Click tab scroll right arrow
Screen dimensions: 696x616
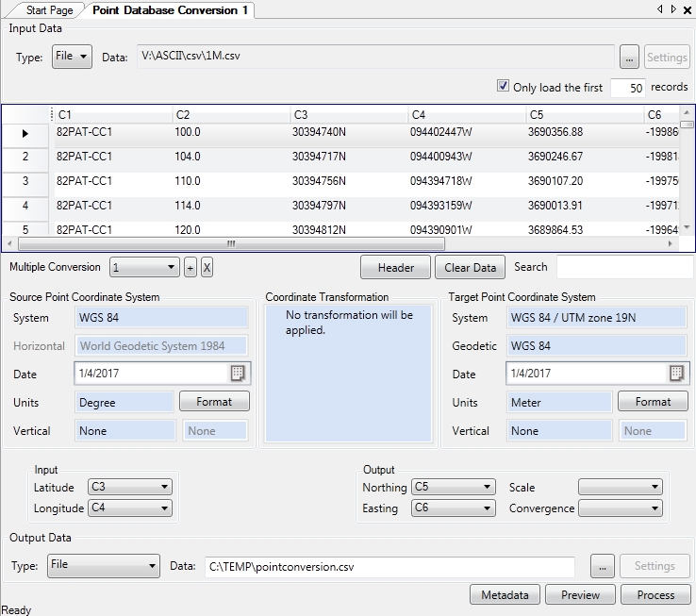click(673, 9)
